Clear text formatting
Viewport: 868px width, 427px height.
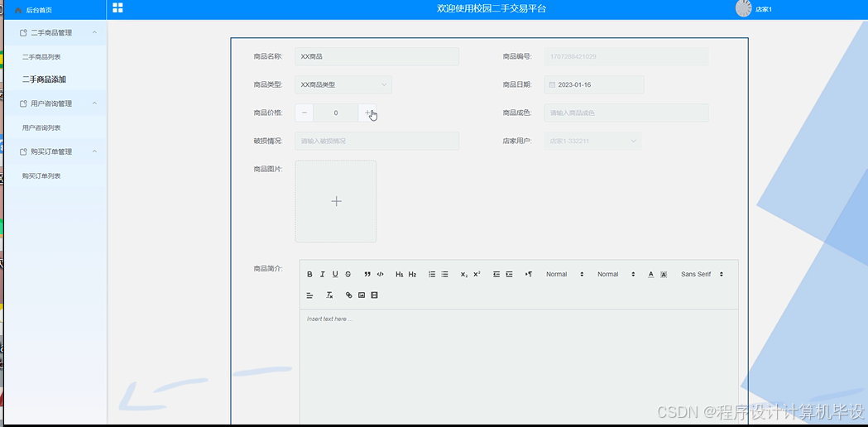click(329, 295)
